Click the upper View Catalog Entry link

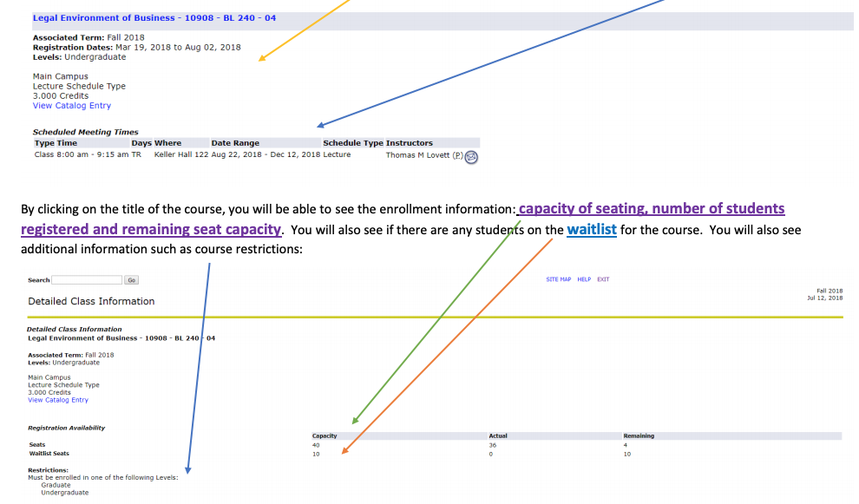pos(72,106)
